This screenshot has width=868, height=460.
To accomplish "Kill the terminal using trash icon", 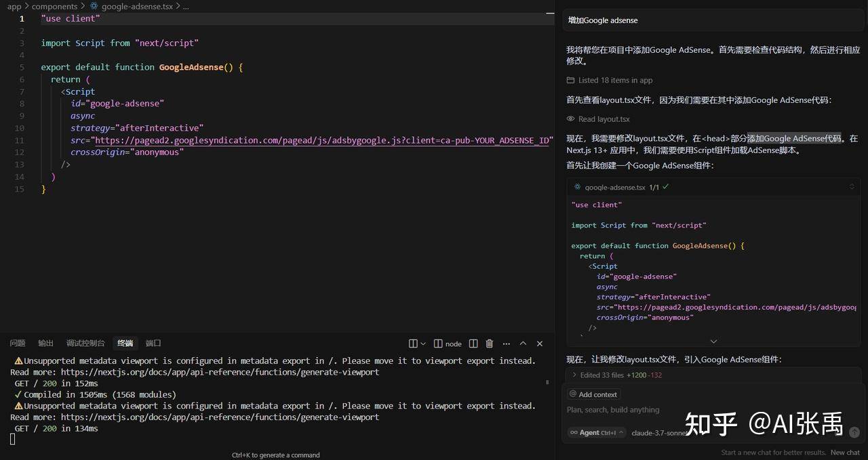I will pos(490,343).
